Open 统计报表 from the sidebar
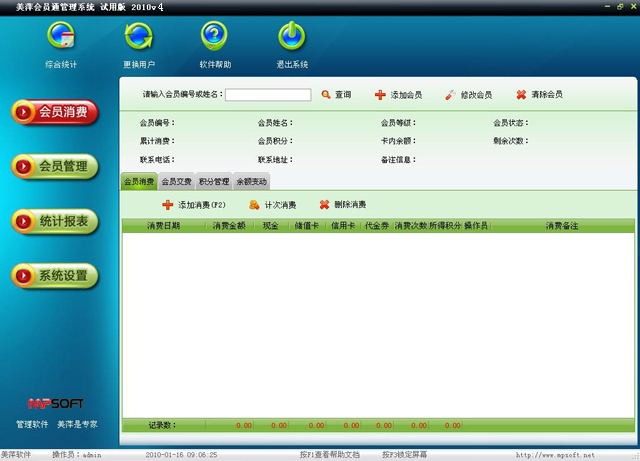640x461 pixels. [x=55, y=221]
